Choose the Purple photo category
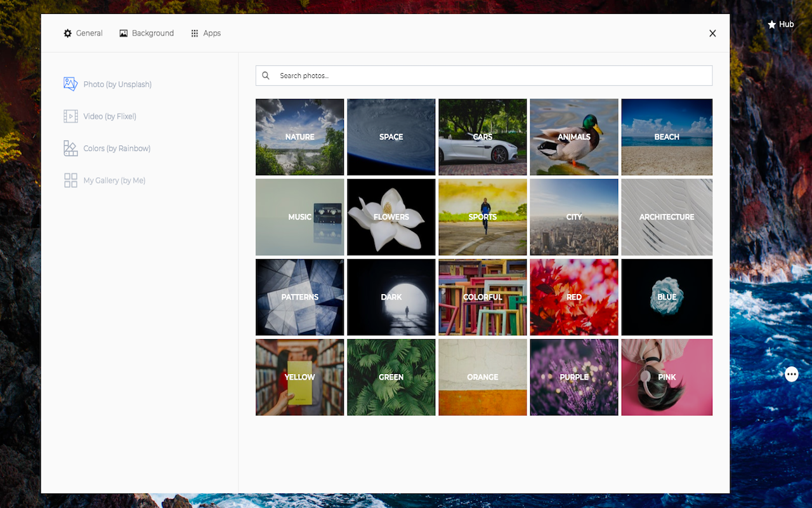The image size is (812, 508). coord(574,377)
